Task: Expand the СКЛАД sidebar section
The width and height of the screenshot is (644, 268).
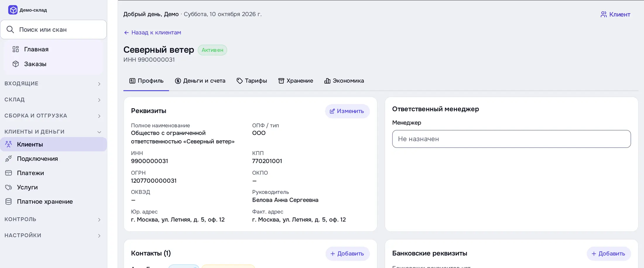Action: coord(53,100)
